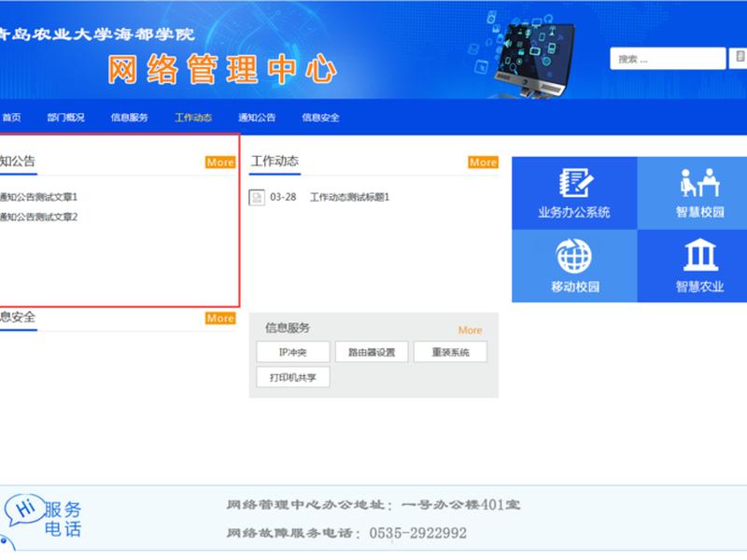Click the 青岛农业大学海都学院 header text
Image resolution: width=747 pixels, height=560 pixels.
click(x=97, y=35)
